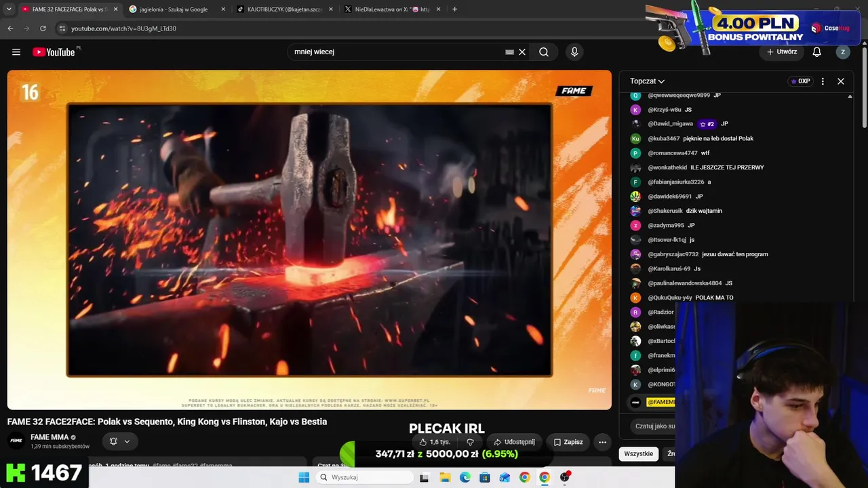
Task: Go to the YouTube home logo
Action: 54,52
